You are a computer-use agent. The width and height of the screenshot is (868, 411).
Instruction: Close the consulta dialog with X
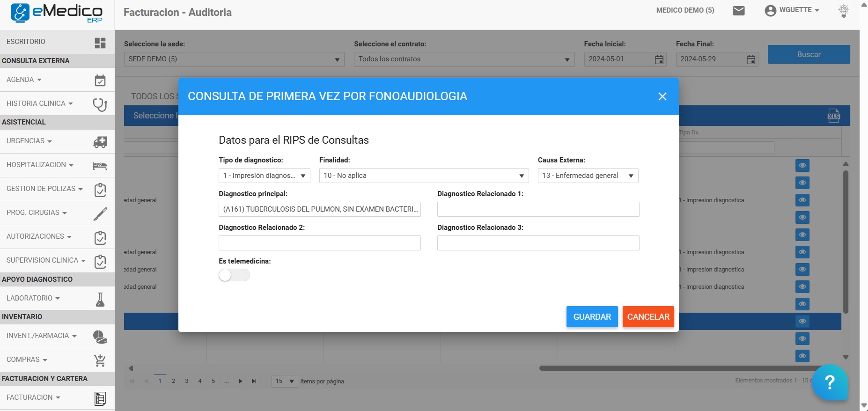click(662, 96)
